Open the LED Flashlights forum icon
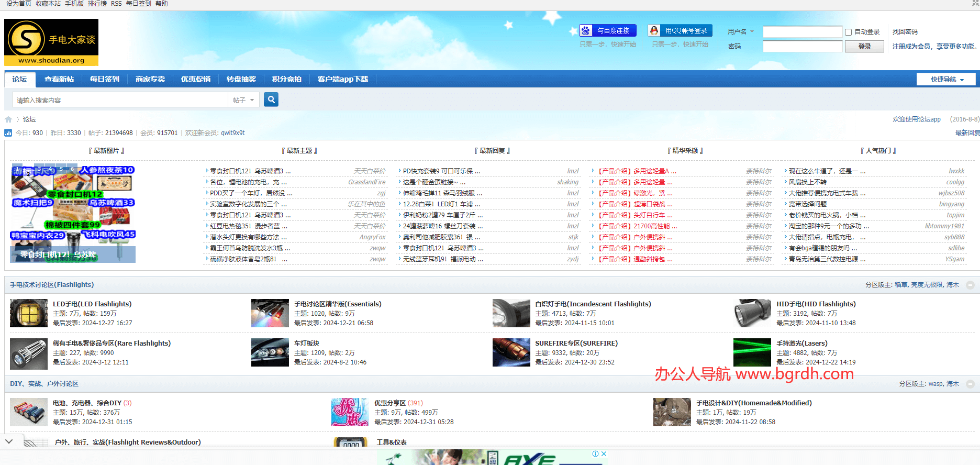 click(x=29, y=313)
